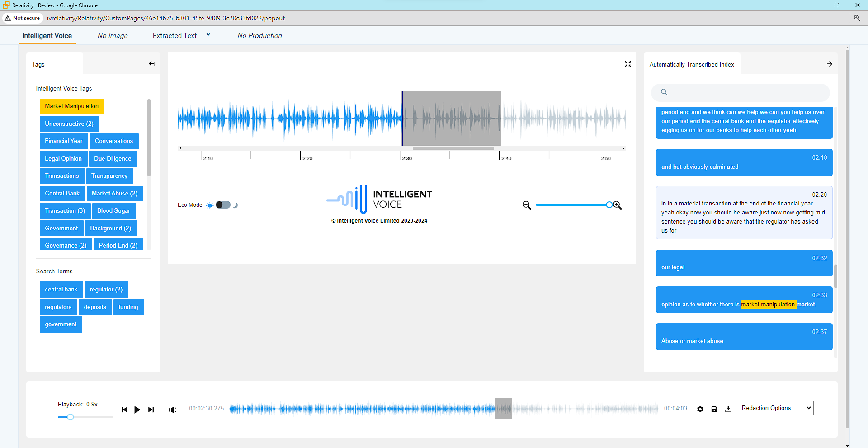Mute the audio volume speaker
This screenshot has height=448, width=868.
point(172,410)
